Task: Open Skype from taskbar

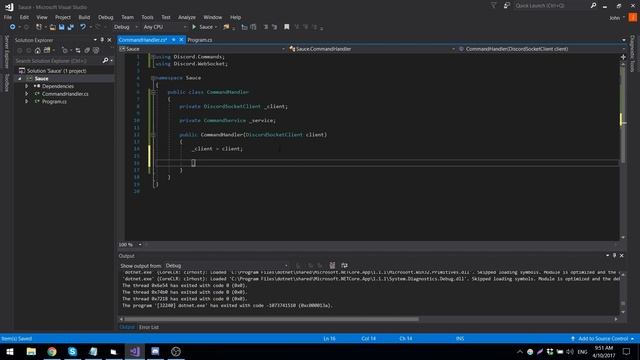Action: tap(73, 351)
